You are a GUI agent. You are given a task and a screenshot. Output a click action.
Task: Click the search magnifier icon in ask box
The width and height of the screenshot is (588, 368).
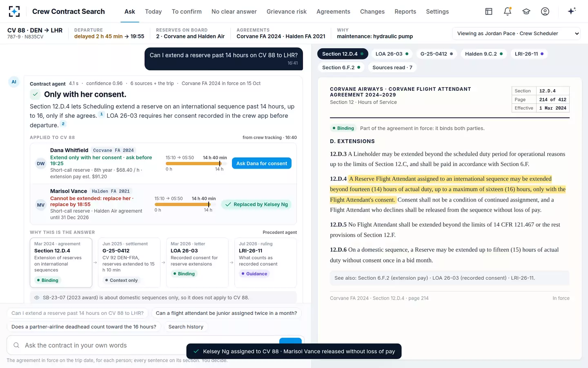[x=16, y=346]
